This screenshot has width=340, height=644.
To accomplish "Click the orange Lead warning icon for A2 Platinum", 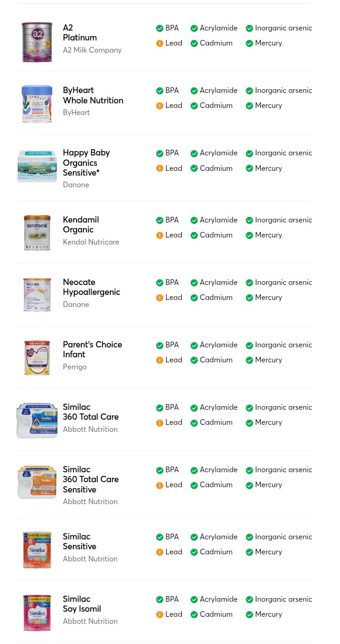I will point(160,44).
